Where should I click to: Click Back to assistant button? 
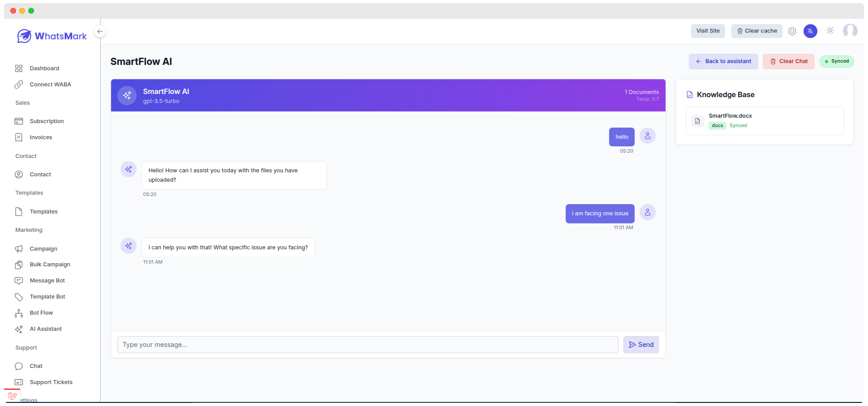pyautogui.click(x=723, y=61)
